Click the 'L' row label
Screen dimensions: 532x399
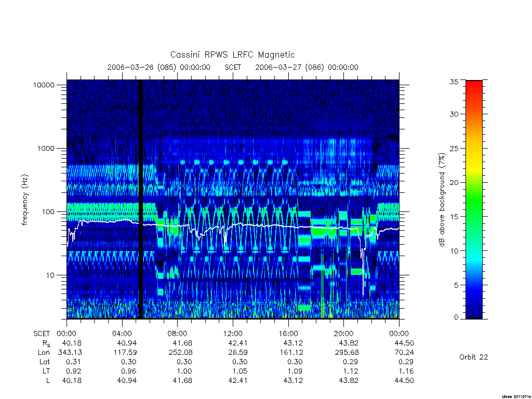click(x=48, y=381)
